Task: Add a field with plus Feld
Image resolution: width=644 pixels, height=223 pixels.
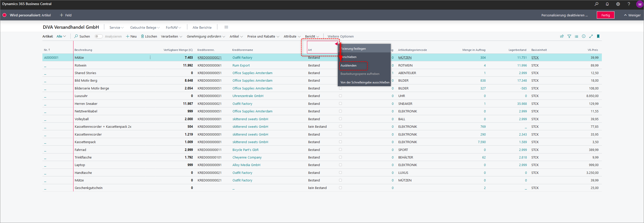Action: 66,15
